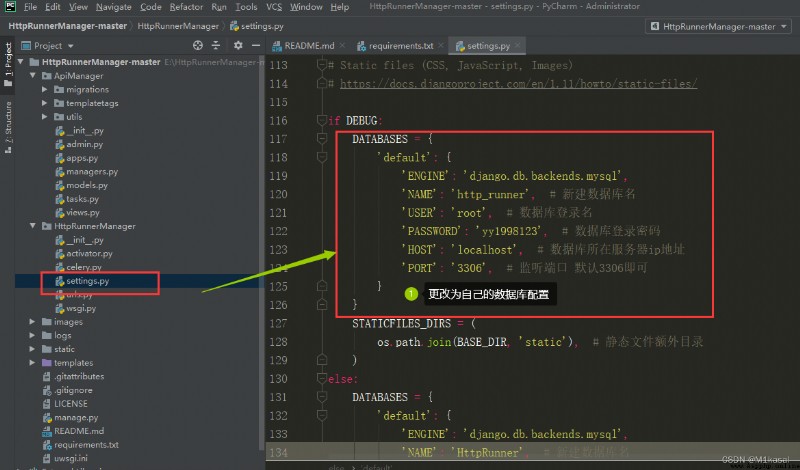This screenshot has height=470, width=800.
Task: Expand the utils folder
Action: click(x=45, y=117)
